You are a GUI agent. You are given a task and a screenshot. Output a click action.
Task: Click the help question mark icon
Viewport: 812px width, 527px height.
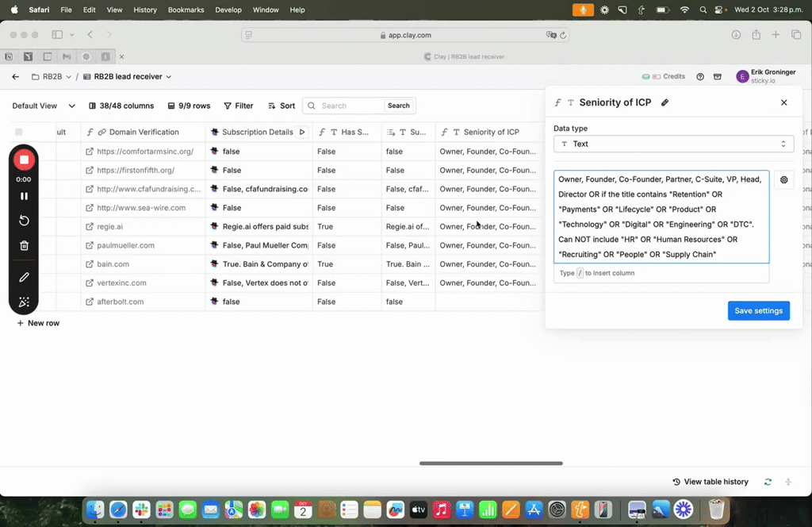(x=700, y=77)
